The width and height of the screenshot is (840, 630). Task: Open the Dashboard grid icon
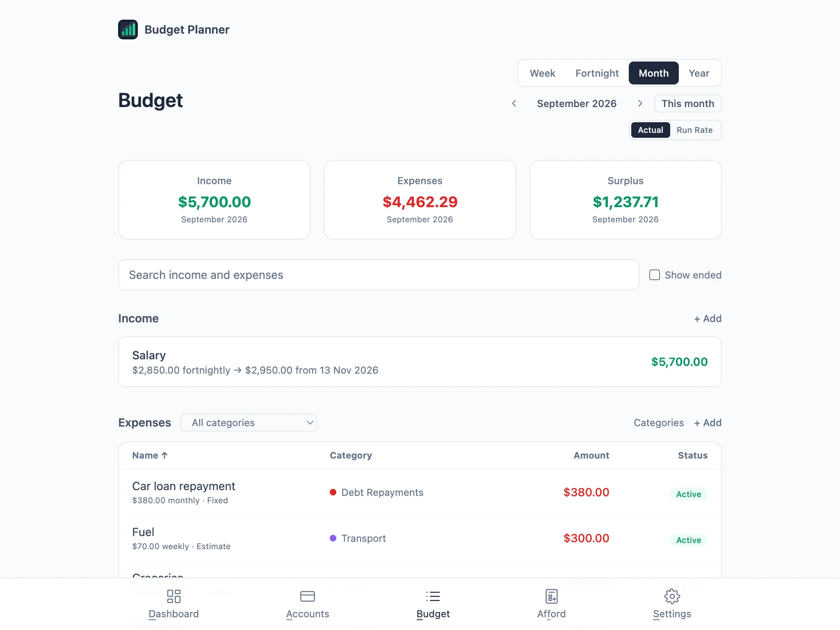[173, 596]
